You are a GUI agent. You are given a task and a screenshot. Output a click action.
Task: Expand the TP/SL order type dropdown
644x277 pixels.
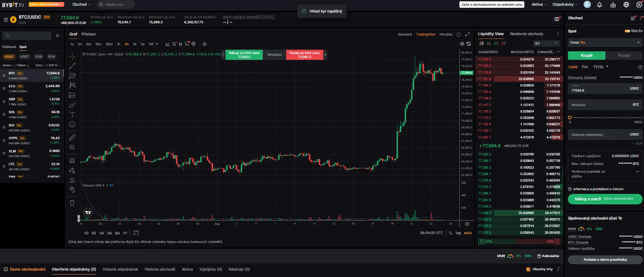coord(600,67)
